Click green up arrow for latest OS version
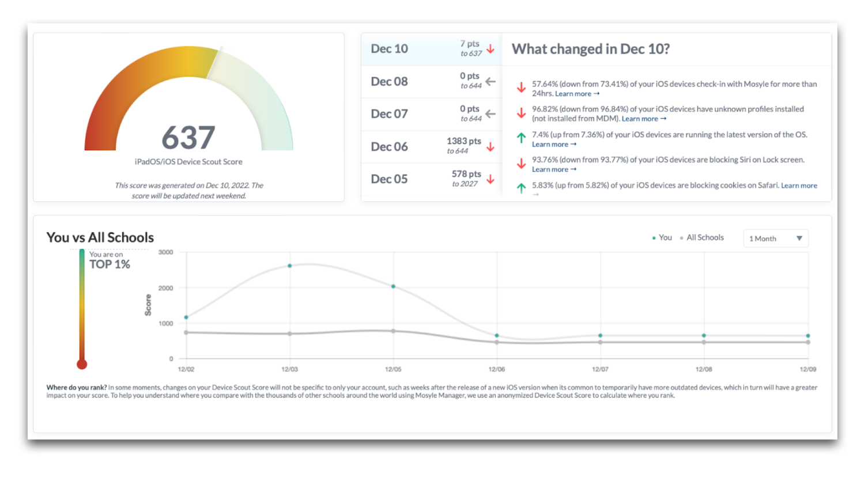 click(x=521, y=138)
